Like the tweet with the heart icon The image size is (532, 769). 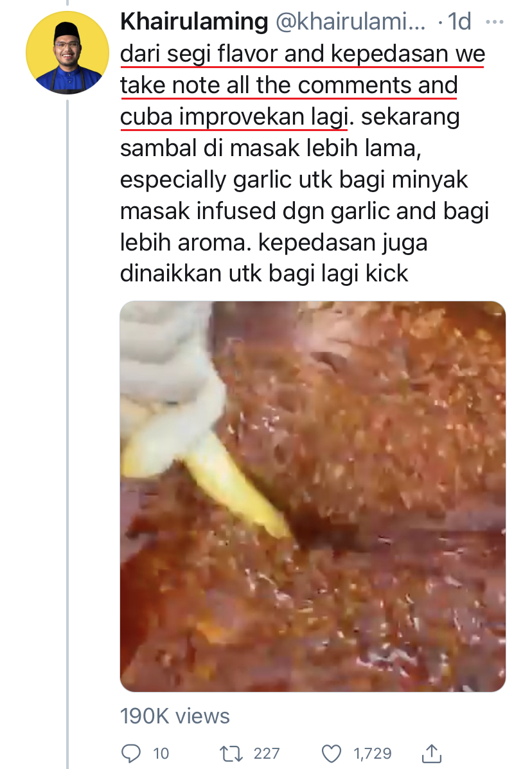pyautogui.click(x=332, y=754)
